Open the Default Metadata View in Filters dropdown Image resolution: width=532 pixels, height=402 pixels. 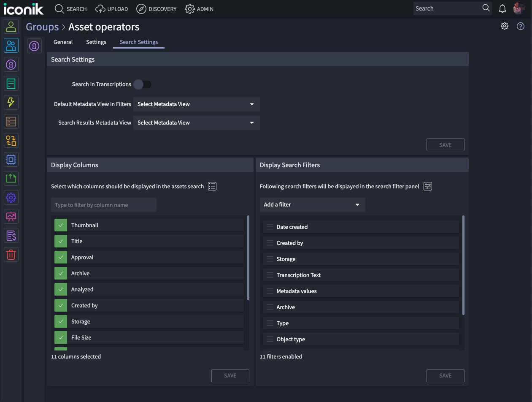coord(196,104)
